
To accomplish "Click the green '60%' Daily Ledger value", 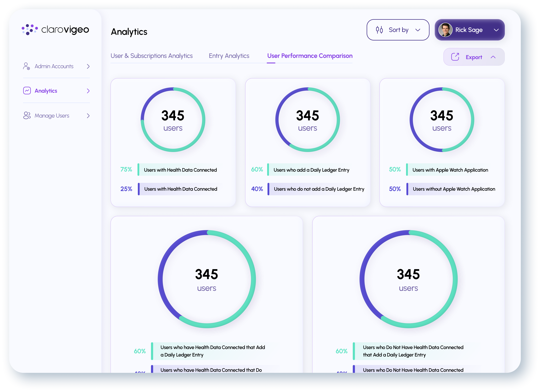I will [257, 169].
